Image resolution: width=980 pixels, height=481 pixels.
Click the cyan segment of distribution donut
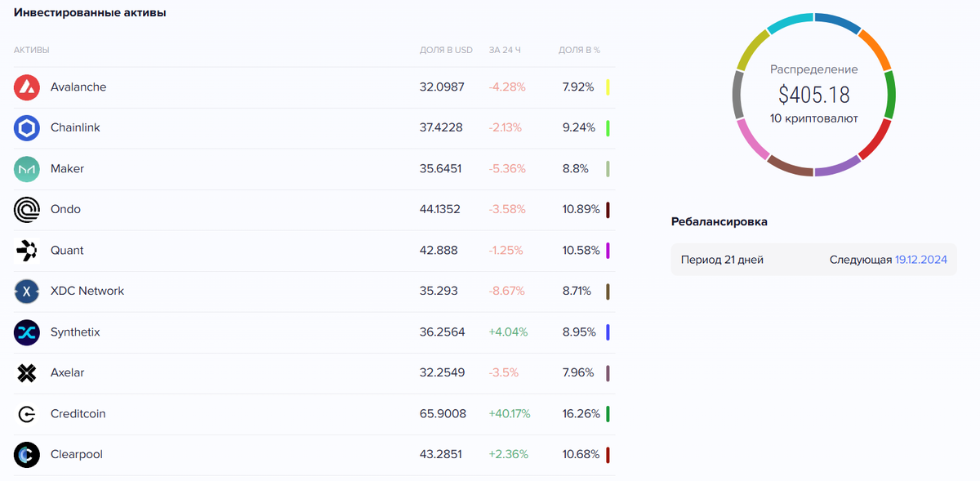click(x=790, y=22)
